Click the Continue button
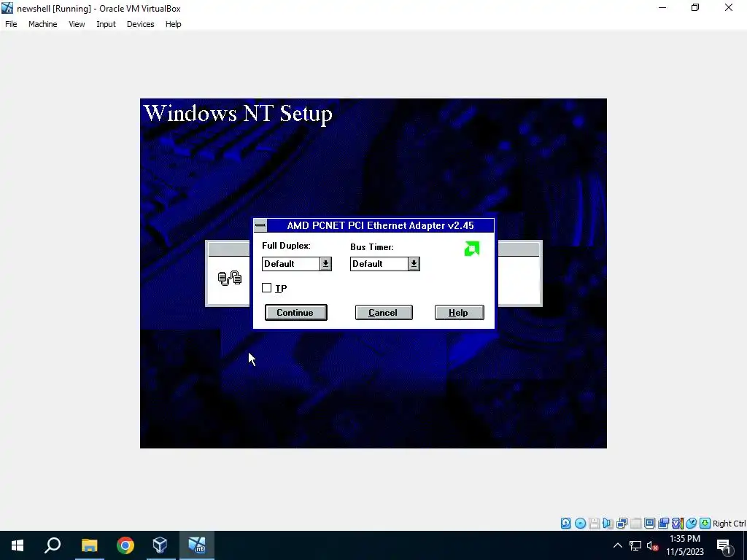This screenshot has width=747, height=560. coord(296,312)
